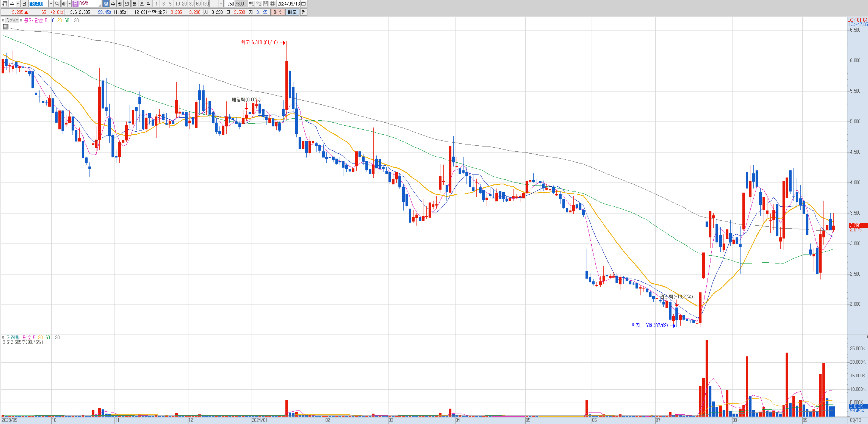This screenshot has height=424, width=868.
Task: Open the date picker calendar icon
Action: click(304, 4)
